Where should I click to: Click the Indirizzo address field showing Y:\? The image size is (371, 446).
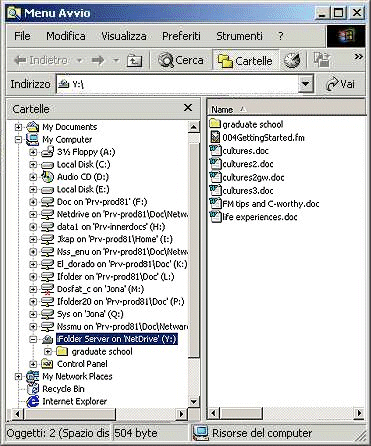click(177, 84)
